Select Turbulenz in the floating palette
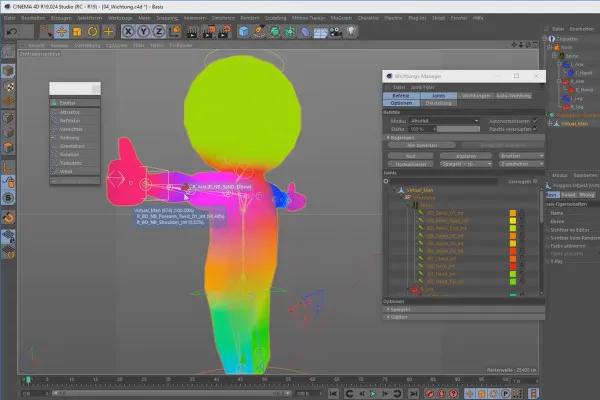 point(75,163)
